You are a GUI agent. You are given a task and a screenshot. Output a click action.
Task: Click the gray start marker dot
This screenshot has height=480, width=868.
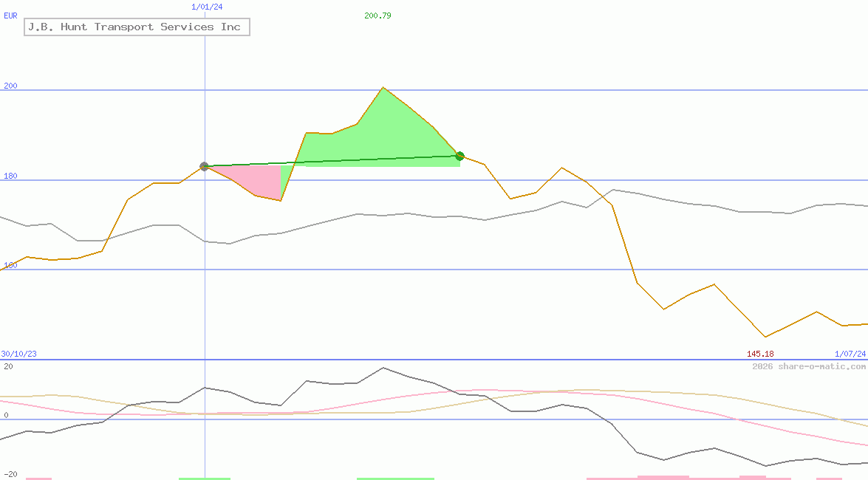pyautogui.click(x=205, y=166)
